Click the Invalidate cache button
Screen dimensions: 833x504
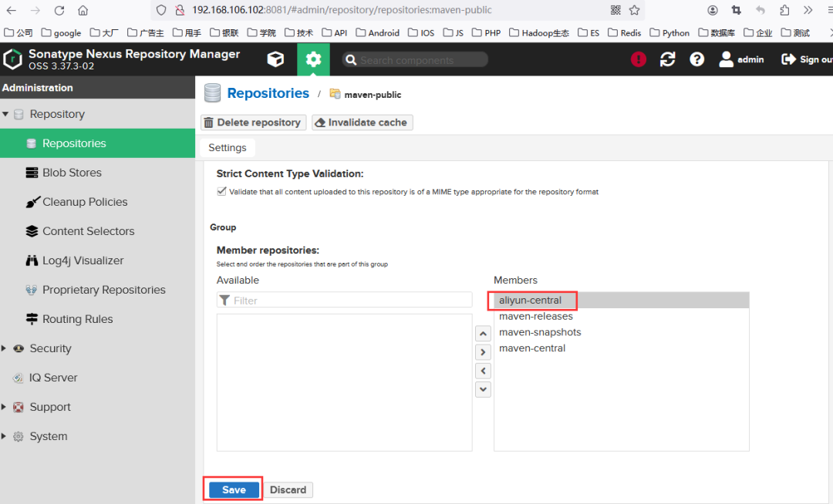pos(363,123)
